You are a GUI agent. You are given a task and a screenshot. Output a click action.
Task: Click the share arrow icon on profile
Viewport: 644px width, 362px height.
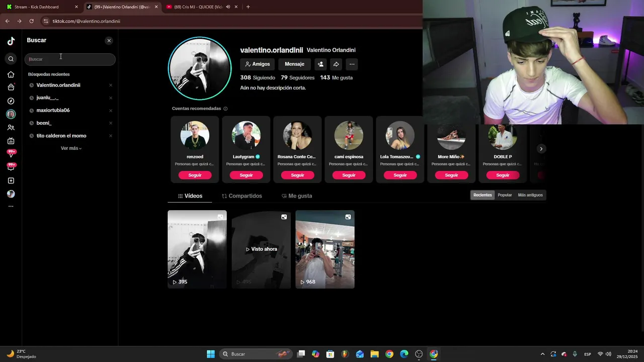coord(336,64)
